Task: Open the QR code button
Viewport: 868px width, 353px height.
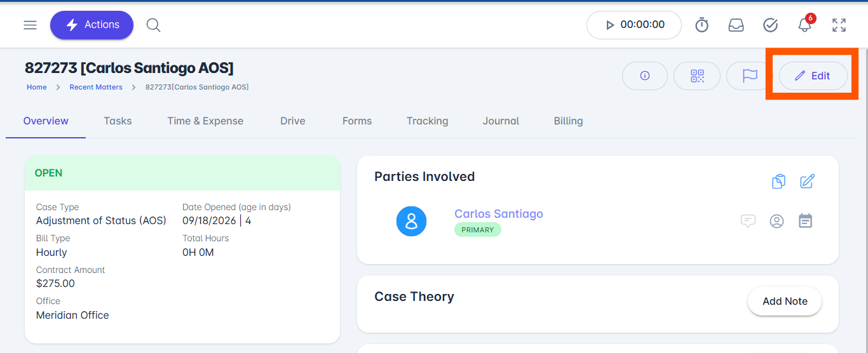Action: point(697,76)
